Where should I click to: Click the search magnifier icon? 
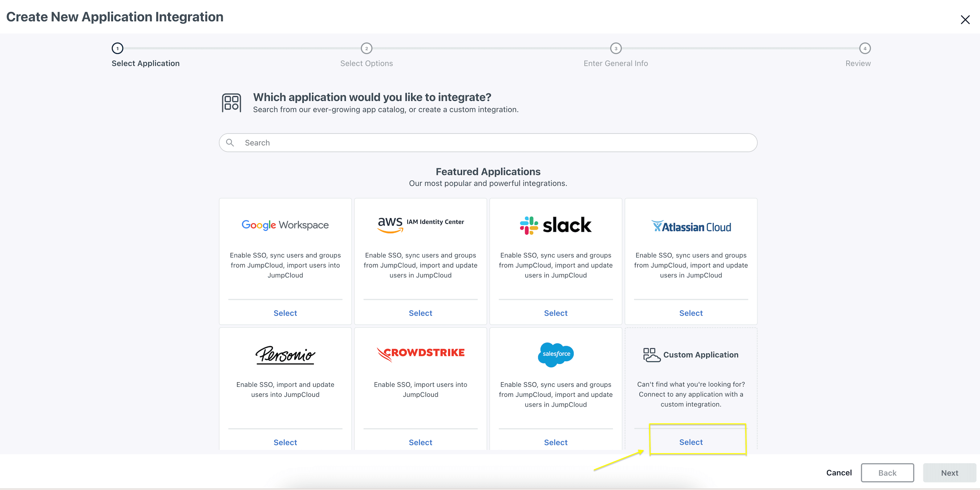pyautogui.click(x=230, y=143)
